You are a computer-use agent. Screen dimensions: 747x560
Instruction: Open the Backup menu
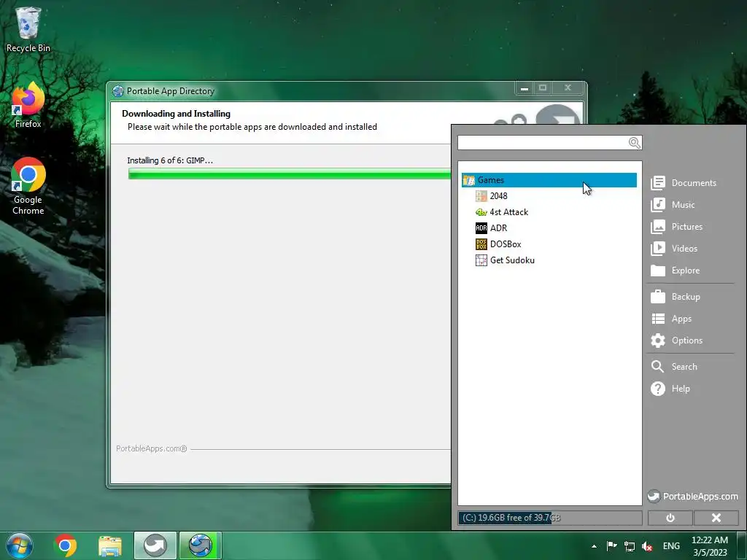click(x=676, y=297)
